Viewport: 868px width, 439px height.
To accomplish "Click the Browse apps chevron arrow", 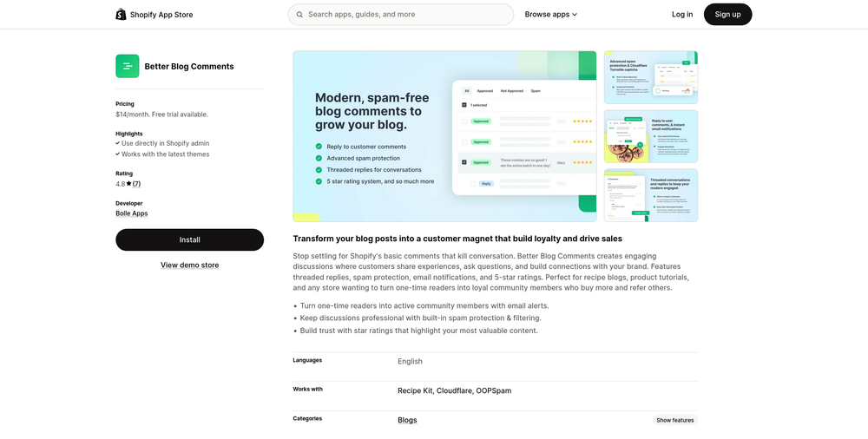I will pyautogui.click(x=575, y=15).
